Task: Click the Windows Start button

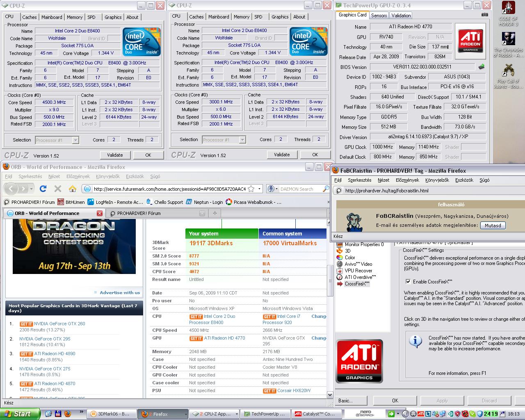Action: click(20, 414)
